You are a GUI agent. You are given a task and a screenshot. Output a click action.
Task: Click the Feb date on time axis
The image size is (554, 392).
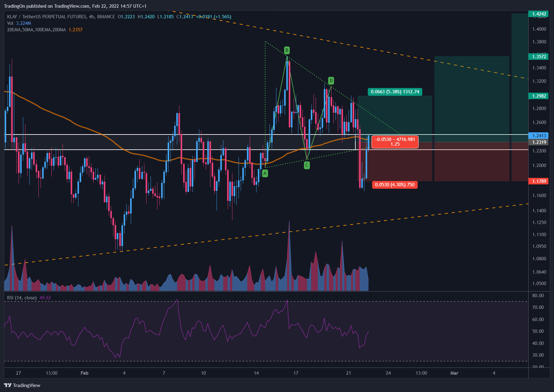pyautogui.click(x=84, y=373)
